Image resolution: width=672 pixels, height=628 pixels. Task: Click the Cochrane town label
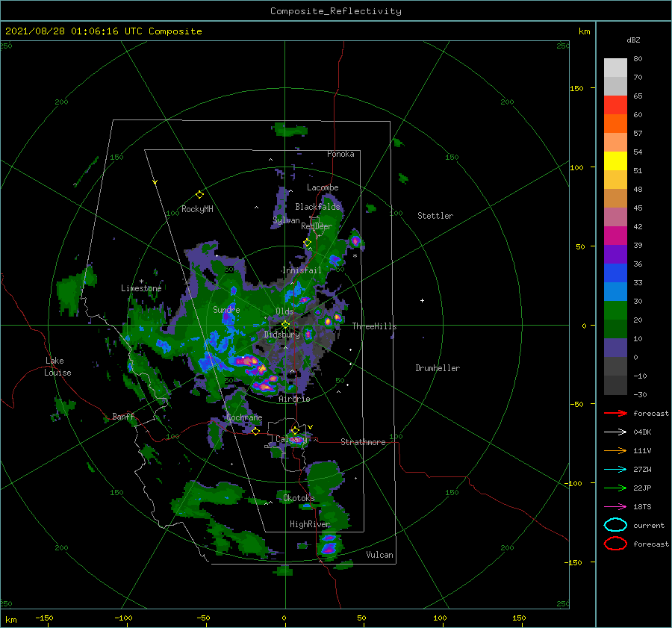pos(244,417)
